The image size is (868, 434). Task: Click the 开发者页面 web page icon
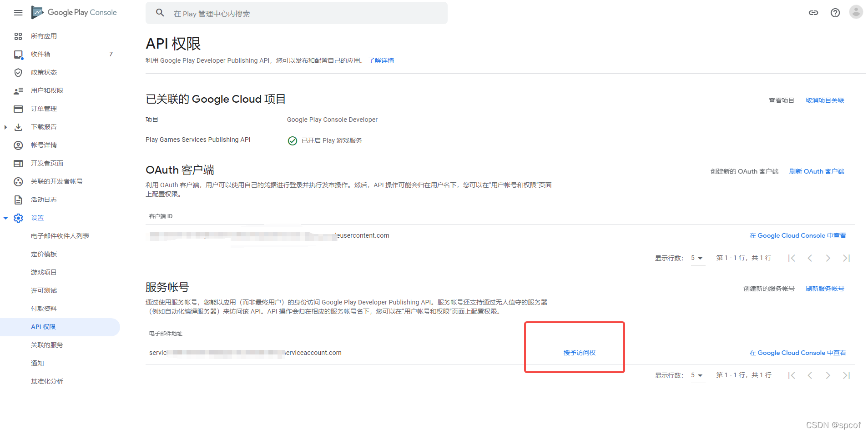point(18,164)
